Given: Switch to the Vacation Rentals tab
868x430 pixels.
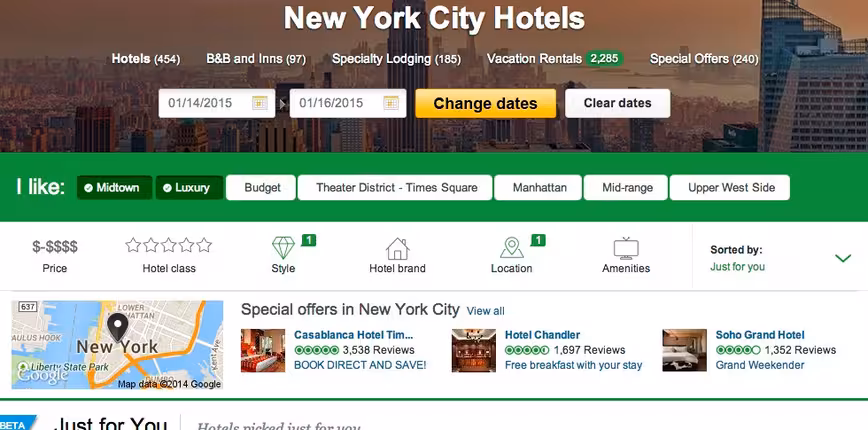Looking at the screenshot, I should (x=555, y=59).
